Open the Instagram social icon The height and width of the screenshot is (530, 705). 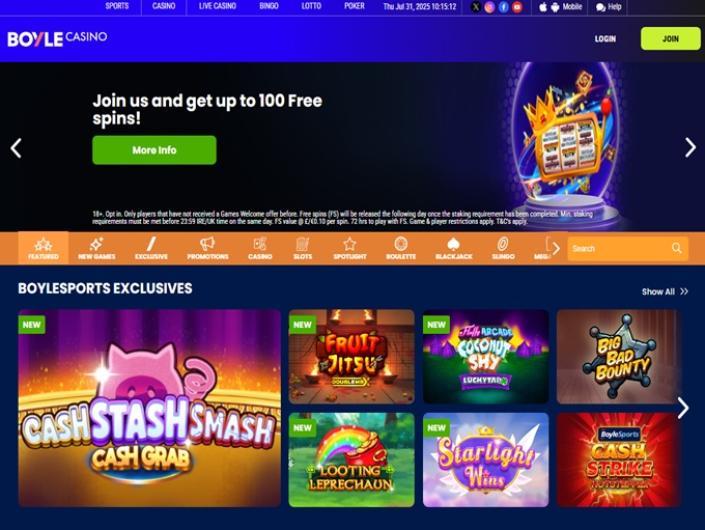[x=490, y=7]
